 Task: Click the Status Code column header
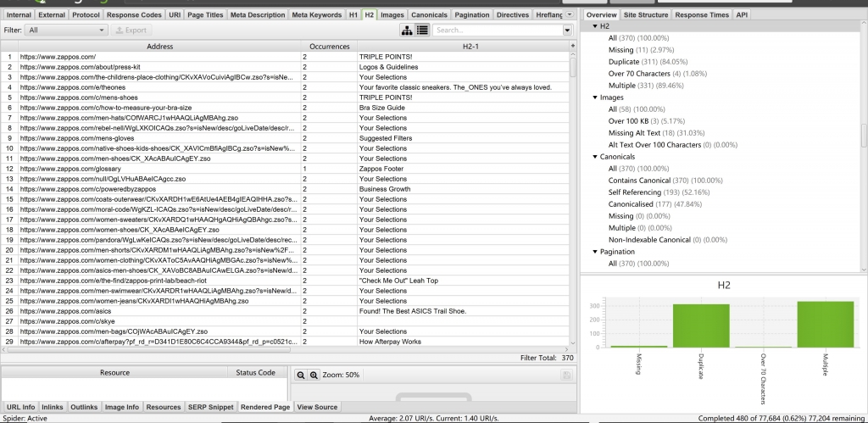click(x=255, y=373)
